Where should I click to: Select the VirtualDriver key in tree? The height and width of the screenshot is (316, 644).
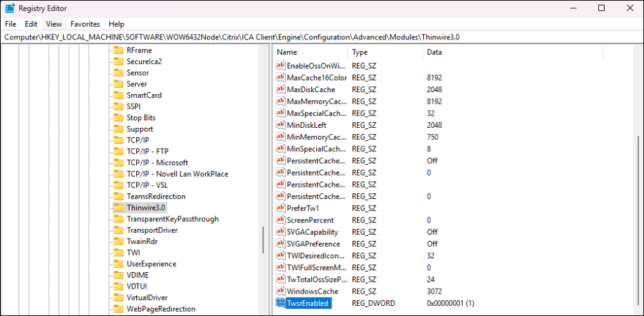(147, 298)
